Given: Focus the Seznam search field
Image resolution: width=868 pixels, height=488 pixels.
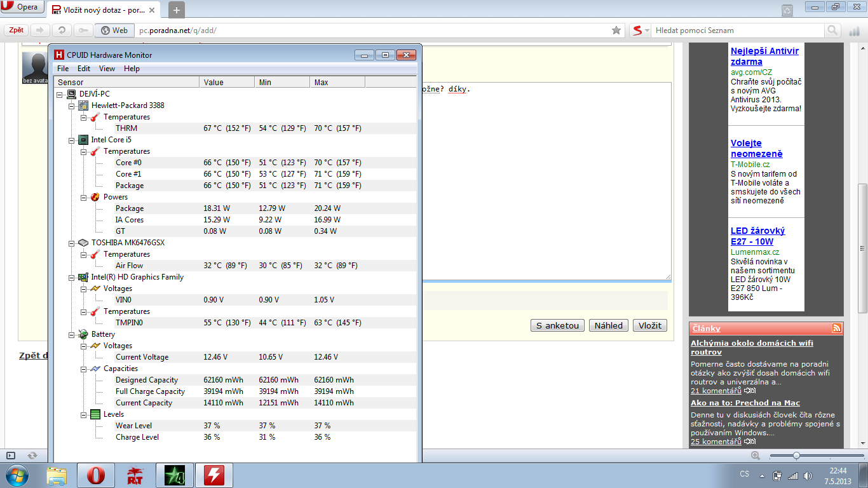Looking at the screenshot, I should click(x=738, y=30).
